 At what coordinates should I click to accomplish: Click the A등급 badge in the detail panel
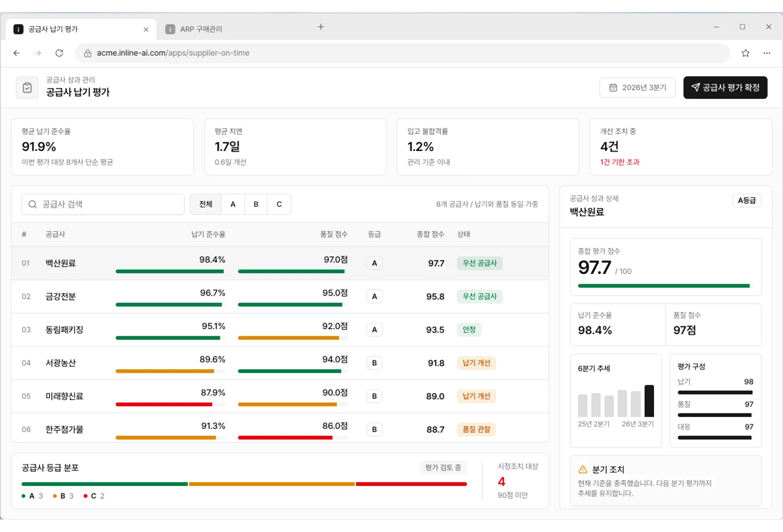tap(747, 201)
